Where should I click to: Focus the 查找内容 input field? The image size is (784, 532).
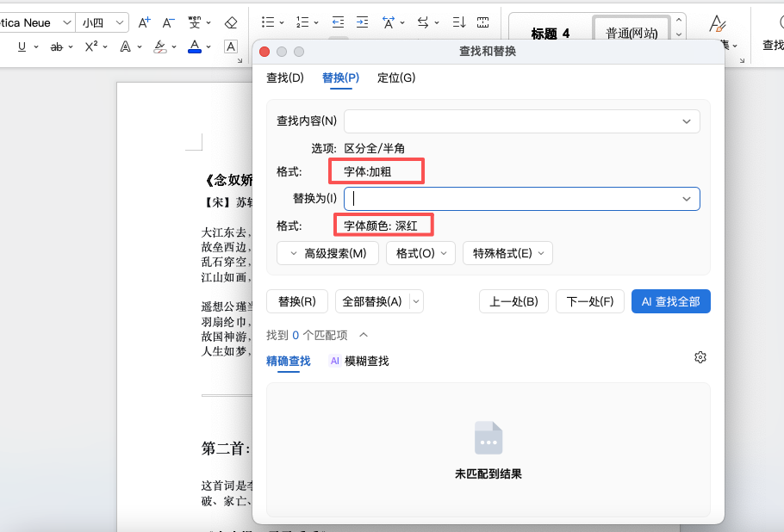521,121
